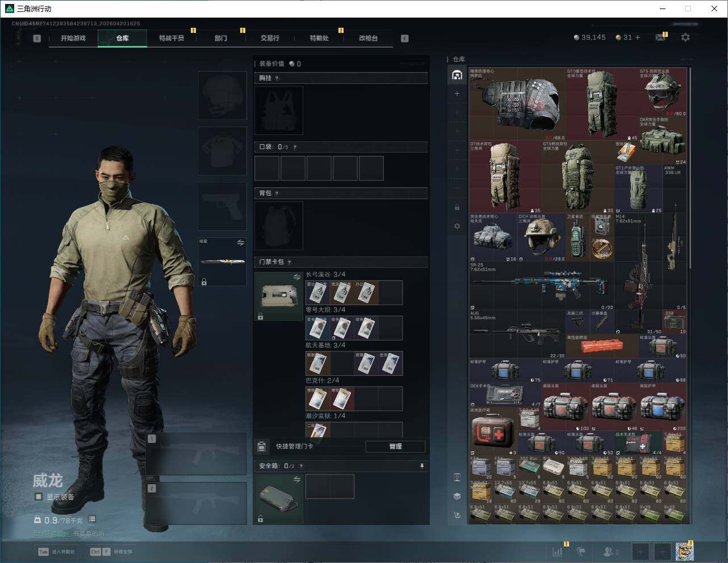Toggle the pin icon on 安全箱 header
This screenshot has height=563, width=728.
(x=421, y=467)
